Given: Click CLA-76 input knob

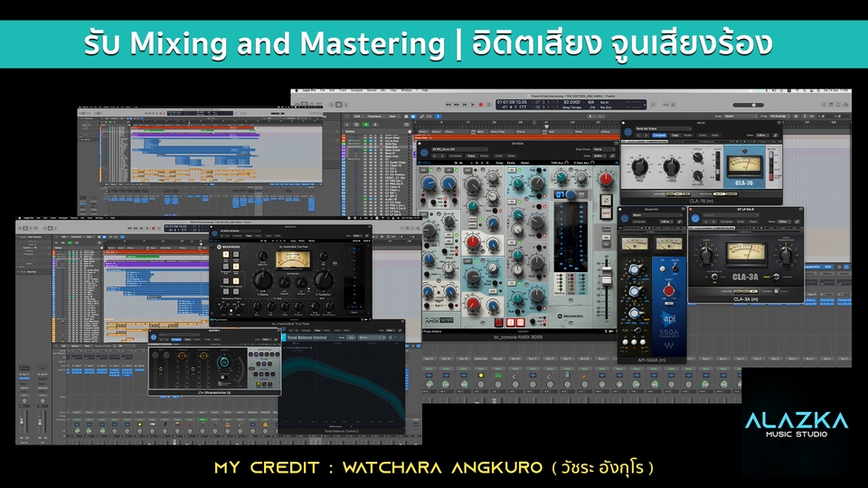Looking at the screenshot, I should coord(640,166).
